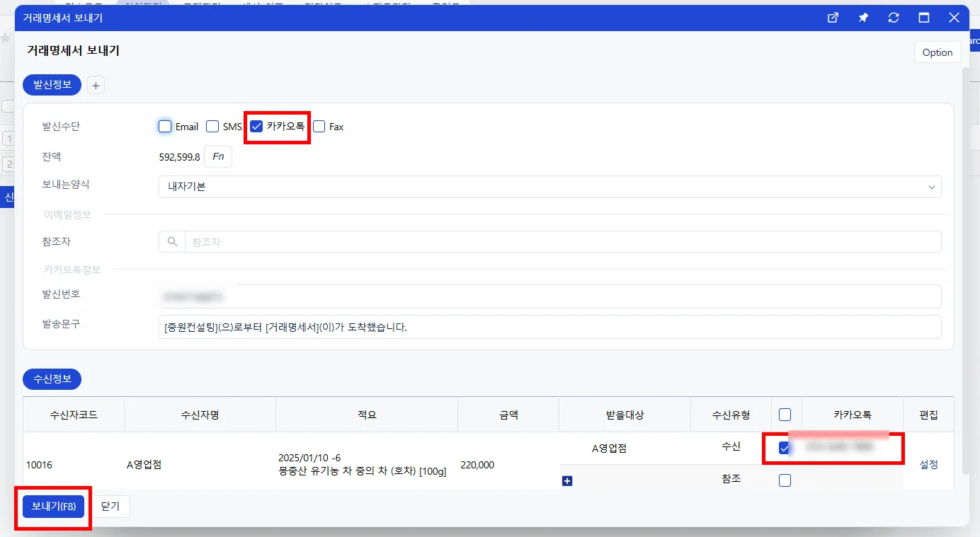
Task: Maximize the dialog window
Action: pos(924,18)
